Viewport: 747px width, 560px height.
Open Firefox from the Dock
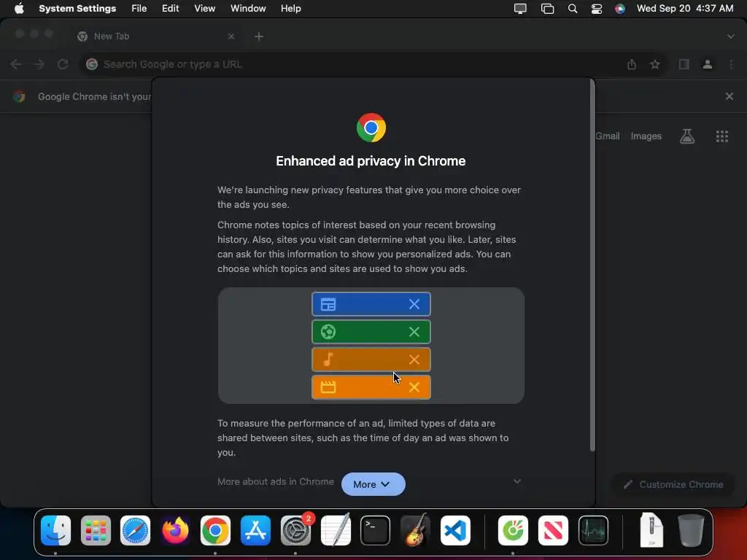175,530
